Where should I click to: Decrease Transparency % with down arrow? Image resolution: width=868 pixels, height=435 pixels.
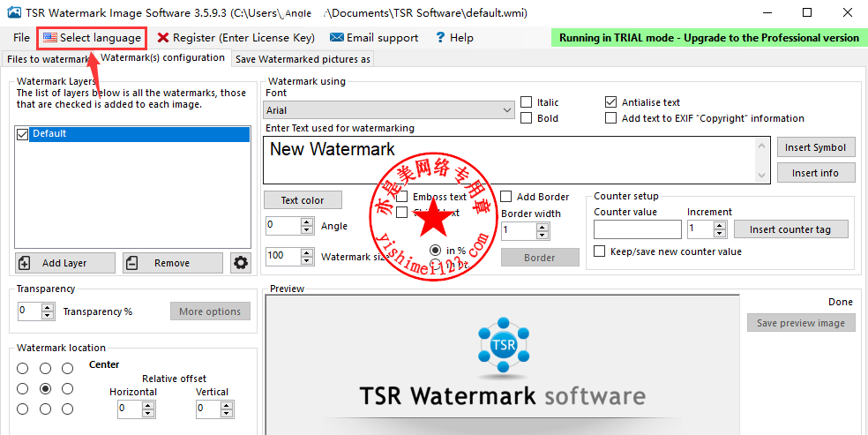click(49, 315)
